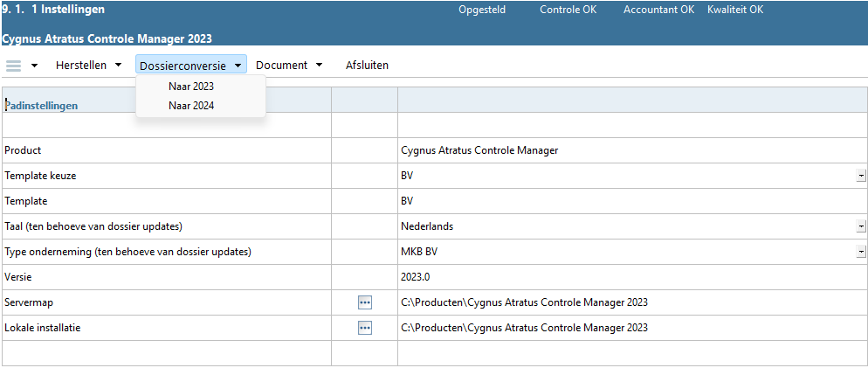
Task: Open the Document menu
Action: tap(289, 66)
